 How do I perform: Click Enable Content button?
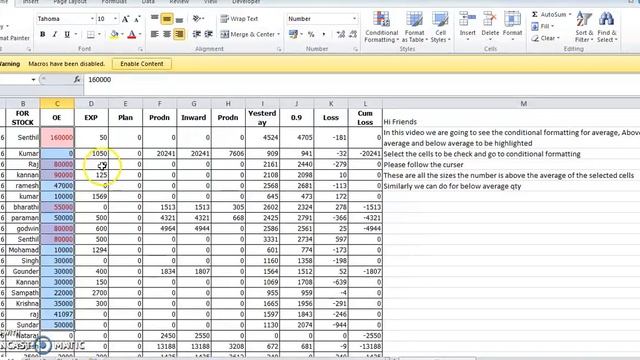click(x=142, y=64)
